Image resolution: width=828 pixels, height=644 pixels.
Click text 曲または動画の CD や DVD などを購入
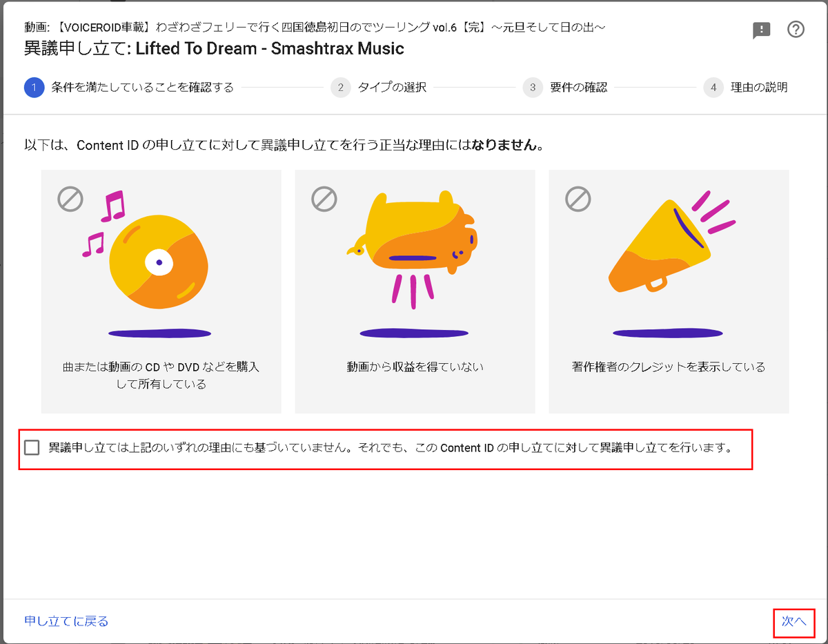coord(161,367)
